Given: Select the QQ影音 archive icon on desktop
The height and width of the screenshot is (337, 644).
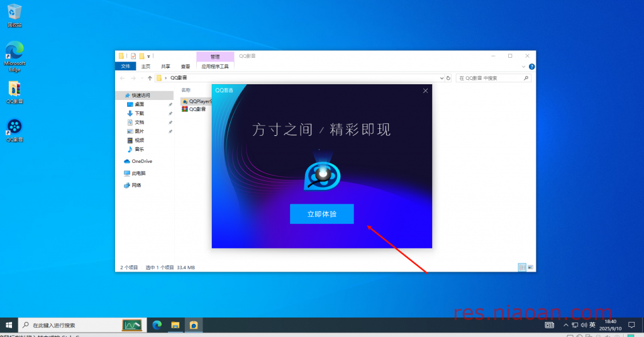Looking at the screenshot, I should 14,93.
